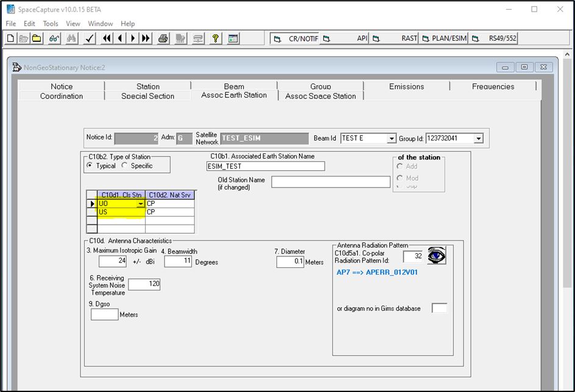This screenshot has height=392, width=575.
Task: Open the Help menu
Action: point(128,24)
